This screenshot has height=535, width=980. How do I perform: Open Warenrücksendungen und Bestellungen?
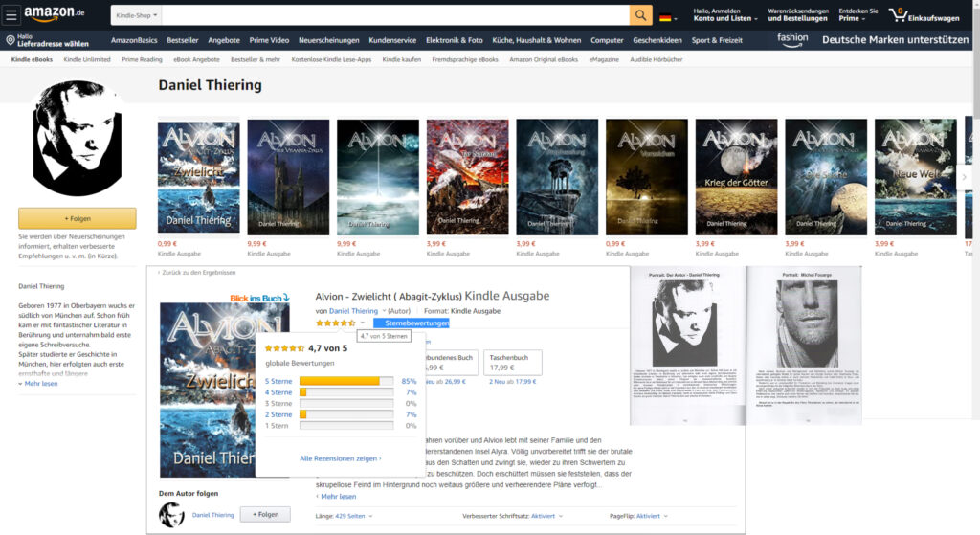click(798, 15)
